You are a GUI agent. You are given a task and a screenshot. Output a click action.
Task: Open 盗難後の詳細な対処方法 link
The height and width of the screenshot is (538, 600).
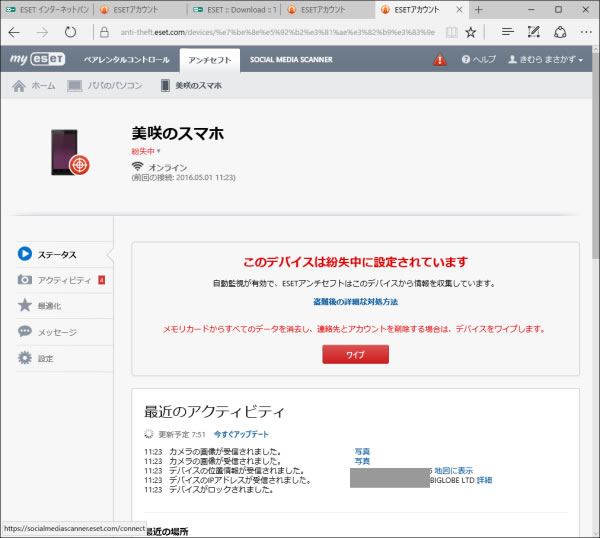tap(355, 302)
